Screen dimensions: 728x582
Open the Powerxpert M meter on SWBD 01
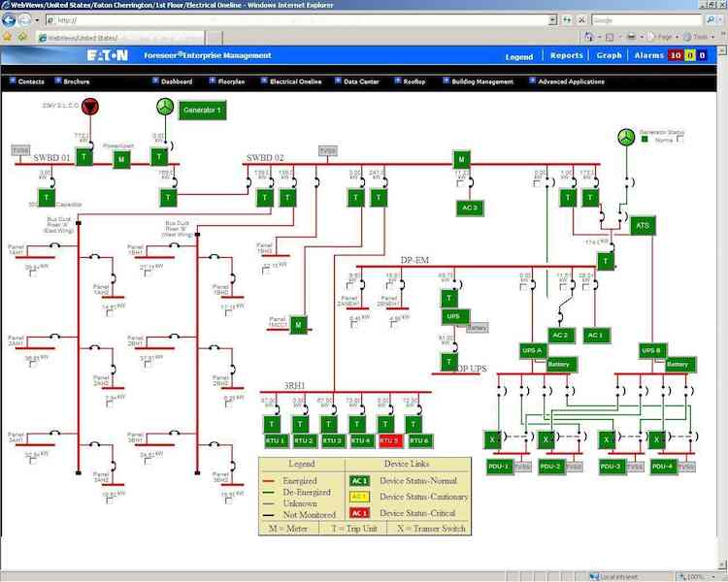(x=121, y=160)
